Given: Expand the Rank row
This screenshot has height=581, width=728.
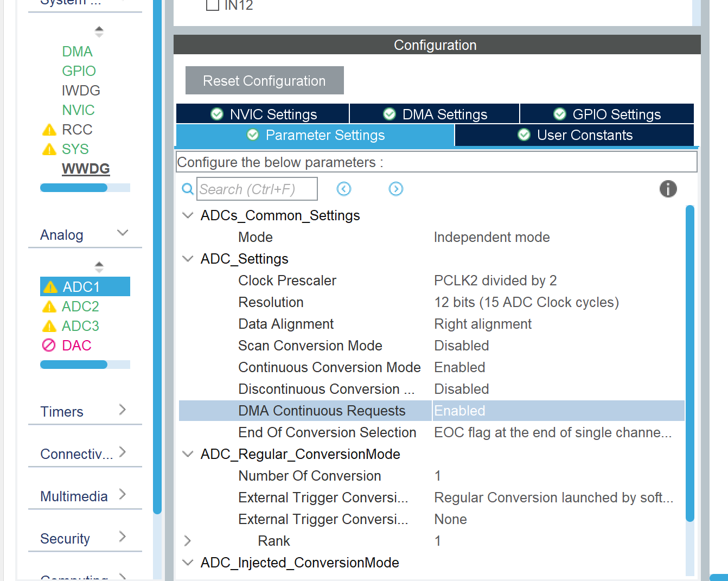Looking at the screenshot, I should pyautogui.click(x=188, y=541).
